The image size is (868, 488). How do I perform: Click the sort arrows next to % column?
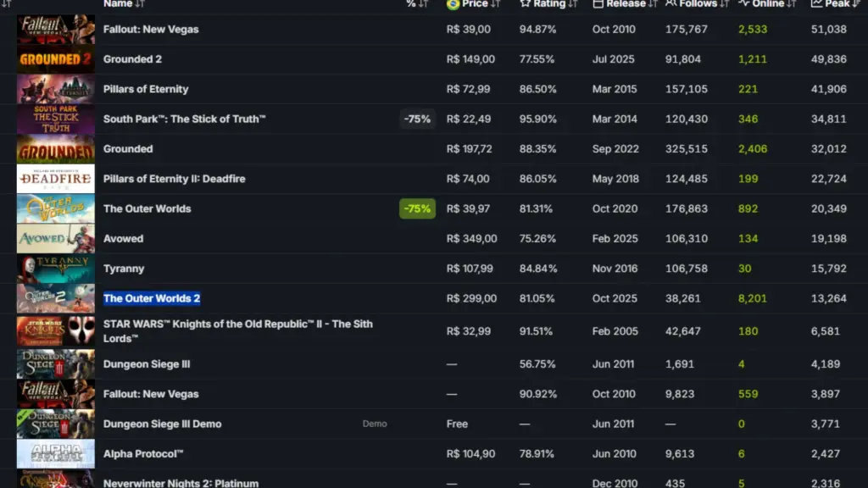[423, 4]
